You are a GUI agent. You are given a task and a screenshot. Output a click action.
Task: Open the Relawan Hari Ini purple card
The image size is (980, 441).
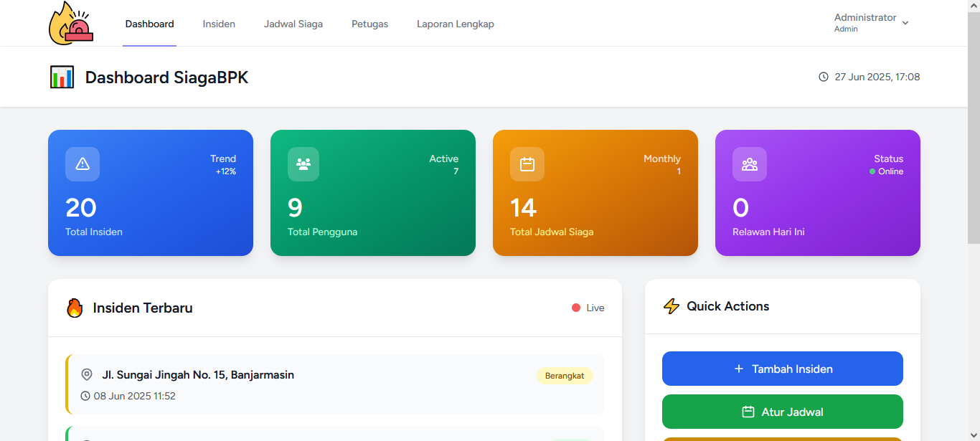point(818,193)
